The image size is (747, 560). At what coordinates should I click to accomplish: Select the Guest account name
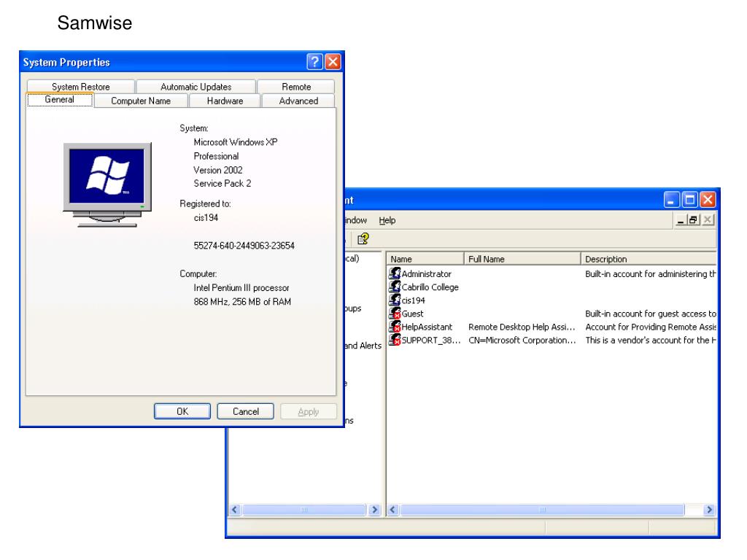(x=413, y=314)
